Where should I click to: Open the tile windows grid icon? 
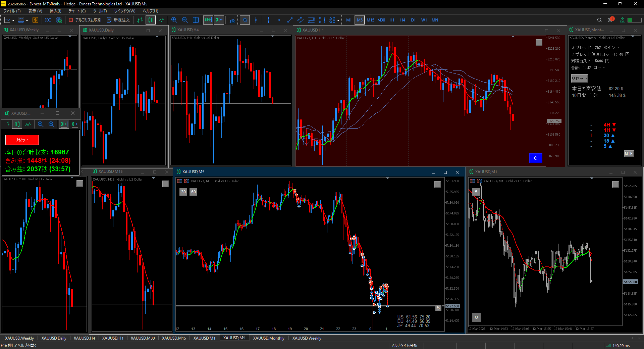point(196,20)
